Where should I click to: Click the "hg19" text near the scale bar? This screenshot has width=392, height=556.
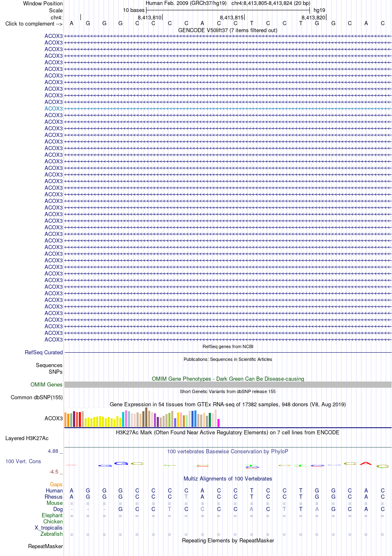point(319,10)
